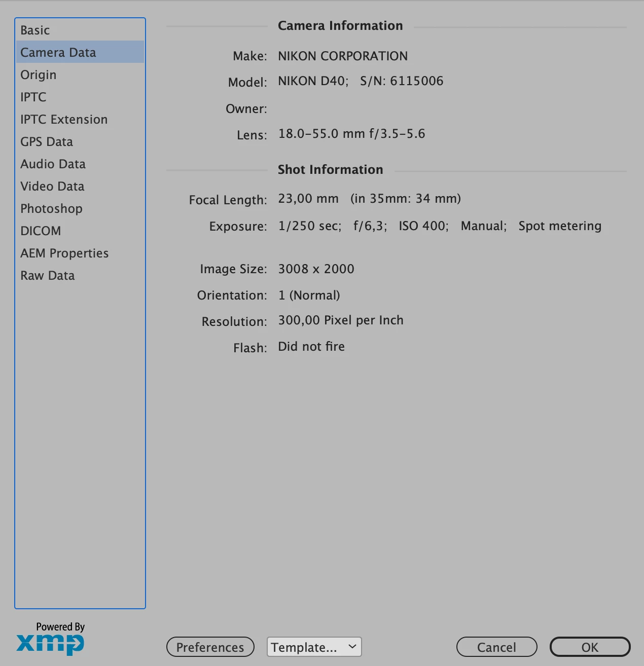
Task: Select Photoshop in the sidebar list
Action: pos(80,208)
